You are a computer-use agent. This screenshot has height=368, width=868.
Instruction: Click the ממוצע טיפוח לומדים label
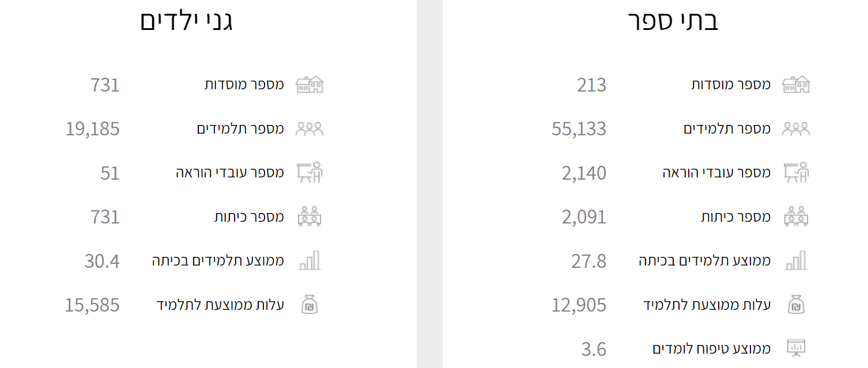pyautogui.click(x=711, y=348)
